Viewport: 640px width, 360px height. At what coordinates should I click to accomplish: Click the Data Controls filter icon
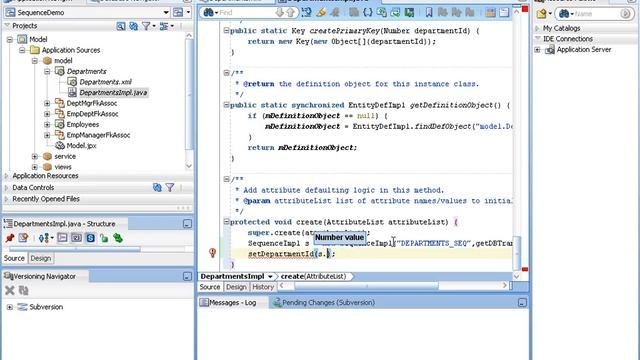point(170,188)
